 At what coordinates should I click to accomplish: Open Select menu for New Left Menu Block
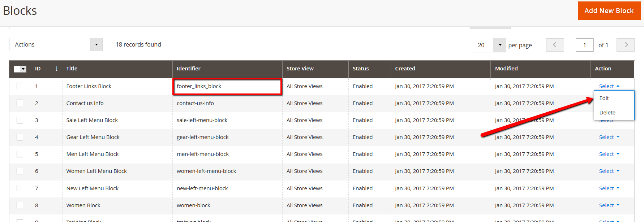[609, 188]
